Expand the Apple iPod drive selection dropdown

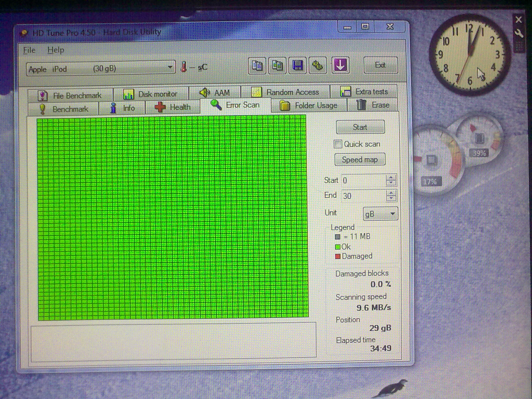click(170, 68)
